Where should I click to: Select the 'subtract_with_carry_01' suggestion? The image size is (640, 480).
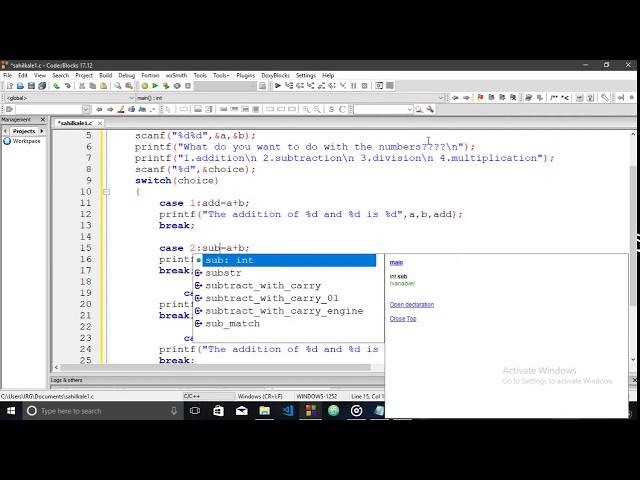coord(285,298)
